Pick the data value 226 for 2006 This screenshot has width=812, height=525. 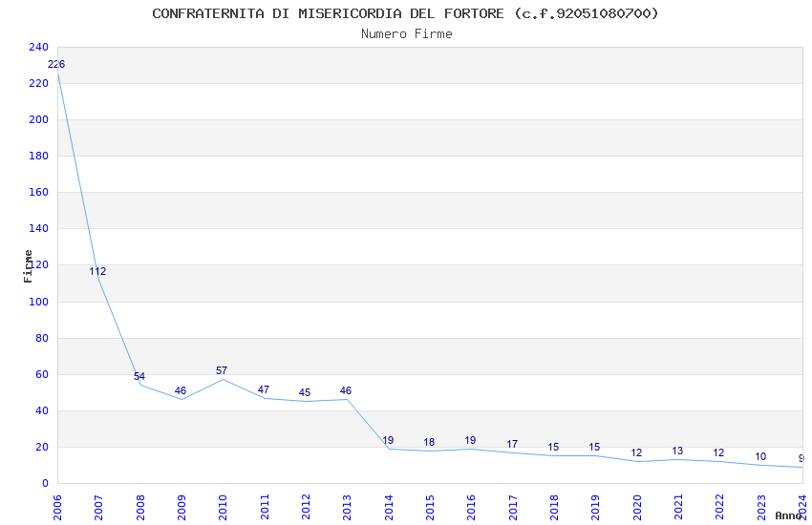coord(56,64)
